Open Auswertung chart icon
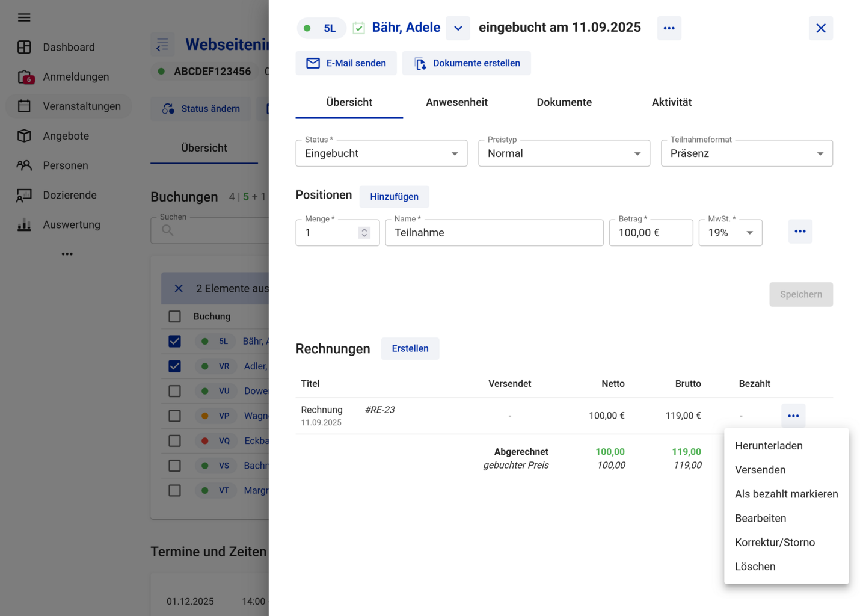Viewport: 860px width, 616px height. tap(24, 225)
